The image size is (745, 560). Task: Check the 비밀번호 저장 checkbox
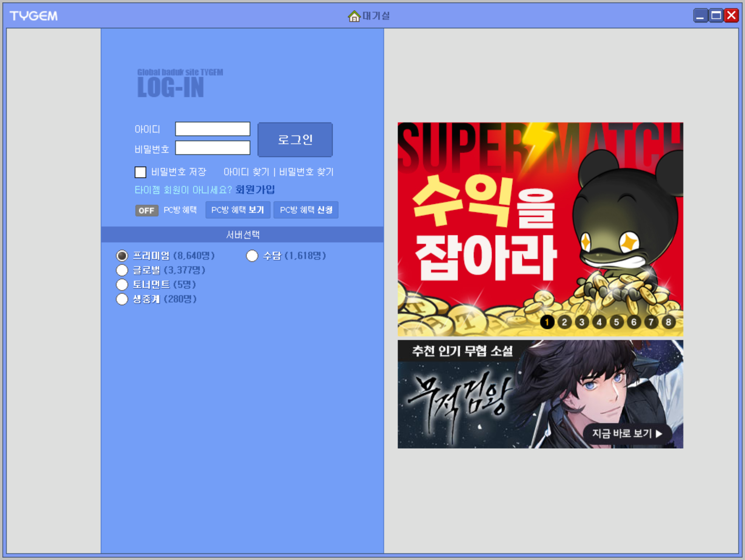[x=140, y=172]
